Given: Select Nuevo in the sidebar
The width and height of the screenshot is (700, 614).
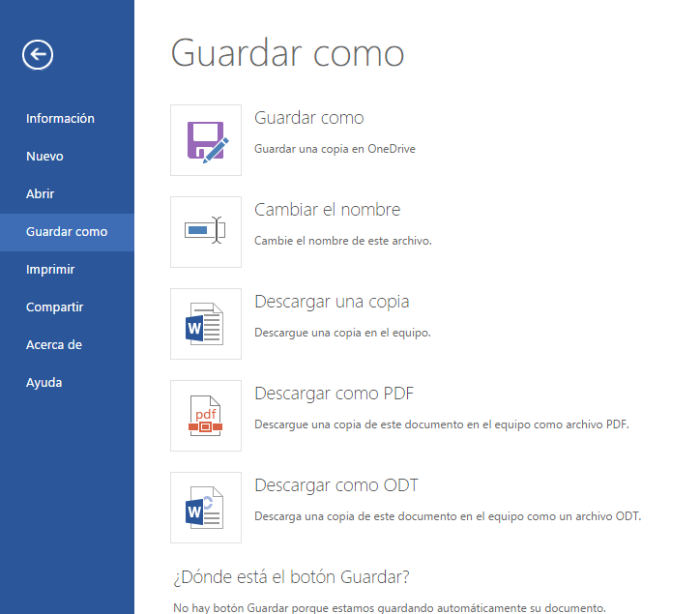Looking at the screenshot, I should (x=67, y=157).
